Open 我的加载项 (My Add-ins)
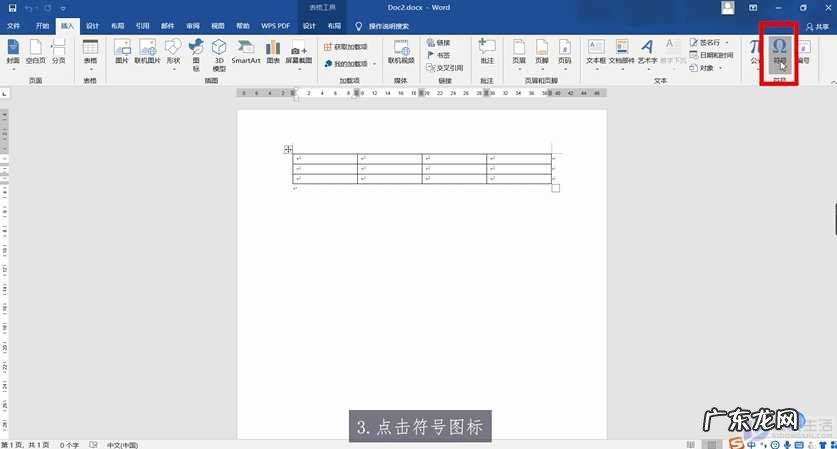This screenshot has width=837, height=449. (x=346, y=64)
